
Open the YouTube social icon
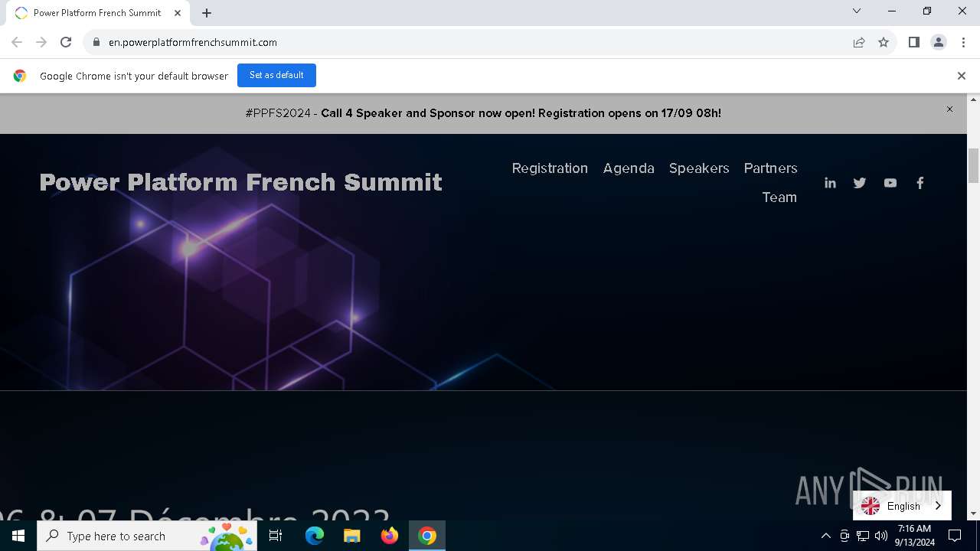point(890,183)
